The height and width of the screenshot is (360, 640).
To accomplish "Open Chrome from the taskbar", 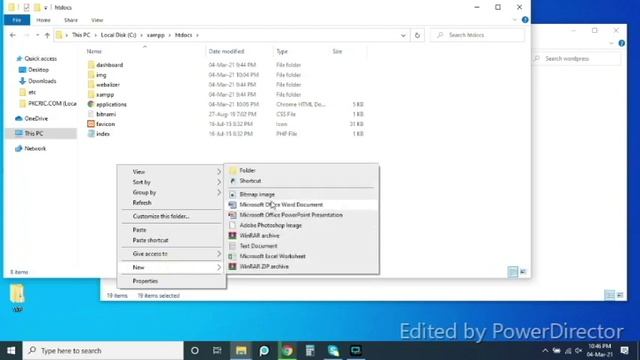I will (x=287, y=351).
